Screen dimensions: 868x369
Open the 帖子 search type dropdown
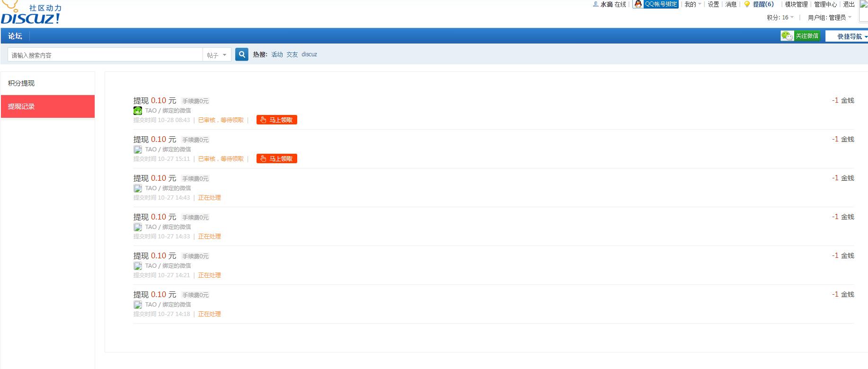coord(217,55)
